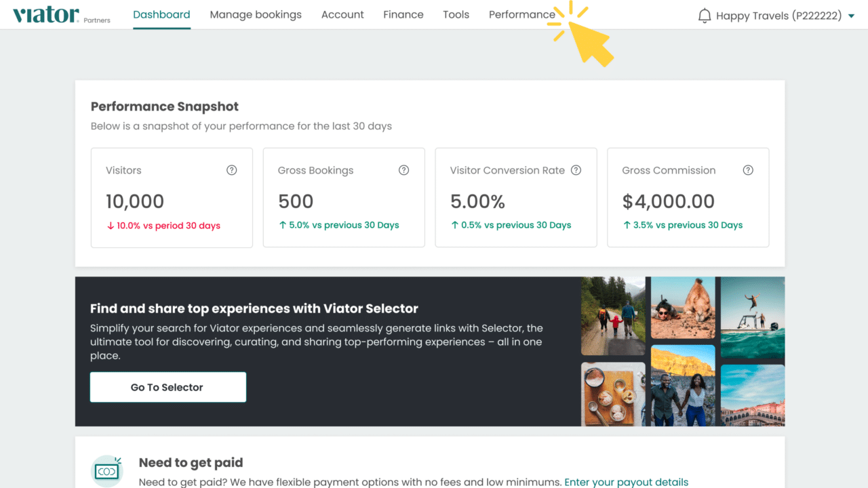Select the Gross Commission stat card
868x488 pixels.
pyautogui.click(x=688, y=197)
